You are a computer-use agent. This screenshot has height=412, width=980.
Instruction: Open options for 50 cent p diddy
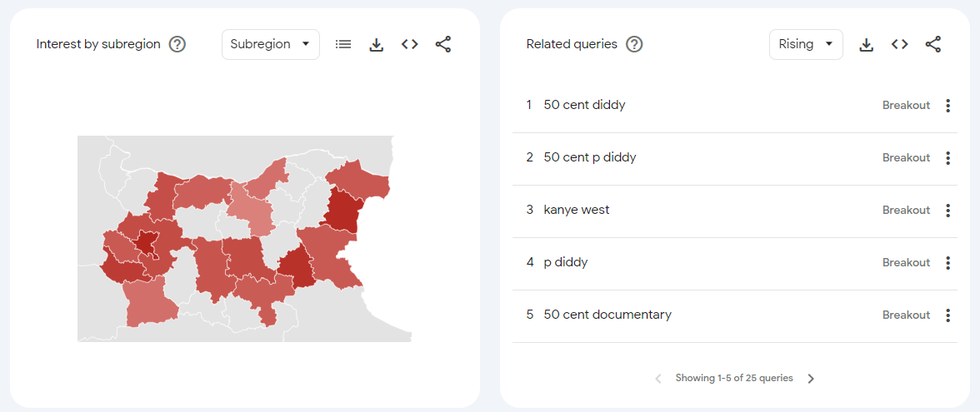pos(948,158)
